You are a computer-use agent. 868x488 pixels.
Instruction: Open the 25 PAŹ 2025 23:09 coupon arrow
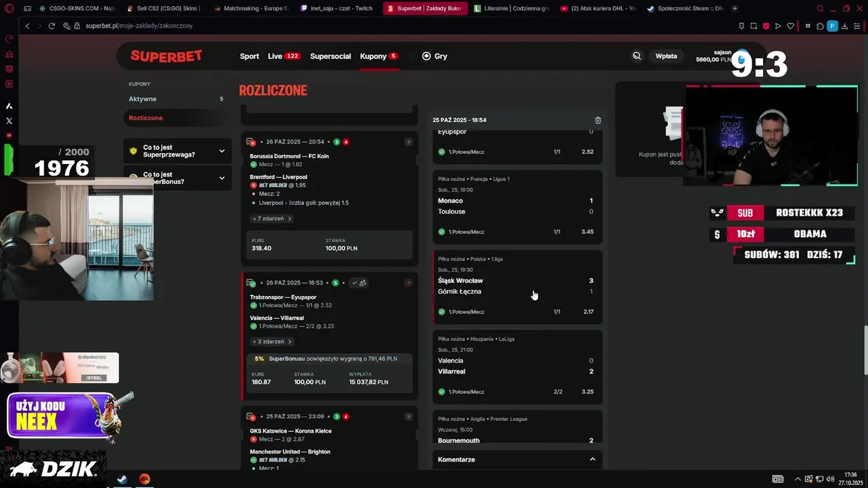click(408, 416)
